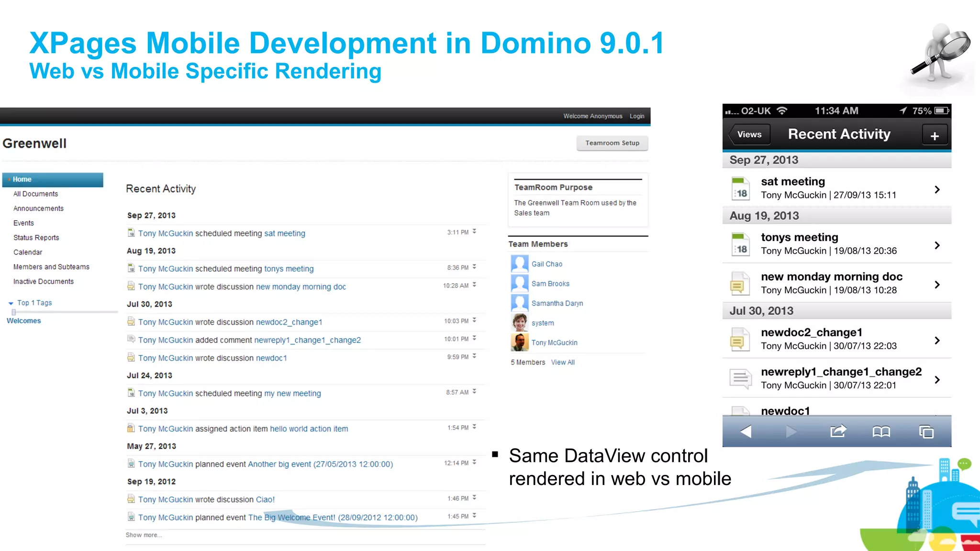Open Announcements in navigation

pyautogui.click(x=38, y=209)
